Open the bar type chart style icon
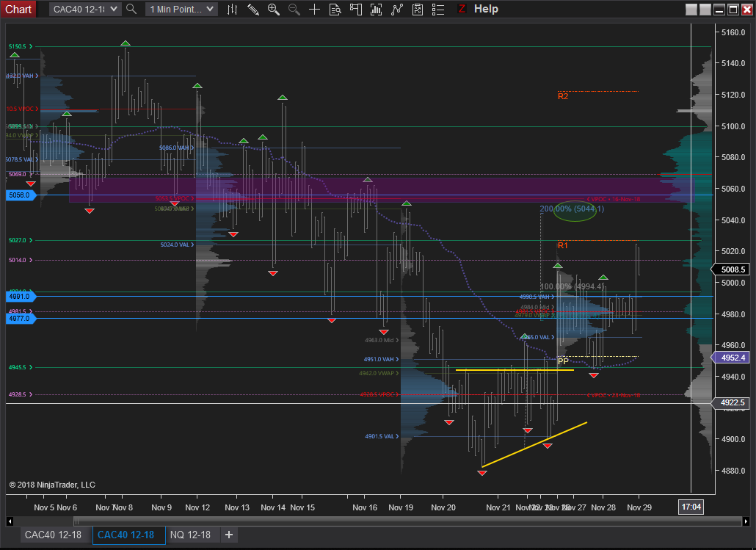 click(233, 9)
